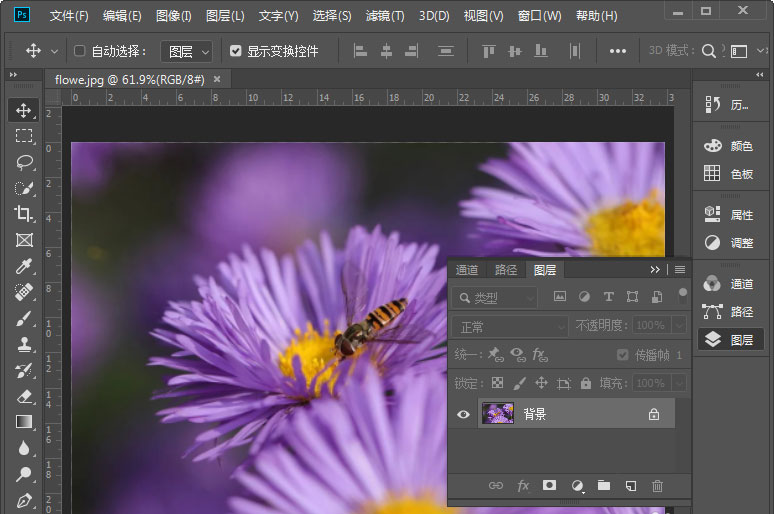
Task: Align bottom edges in options bar
Action: click(x=541, y=50)
